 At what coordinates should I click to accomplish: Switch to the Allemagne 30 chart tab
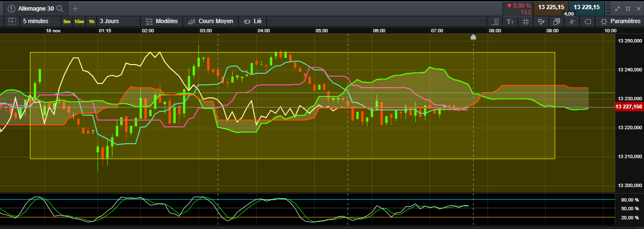[x=36, y=8]
